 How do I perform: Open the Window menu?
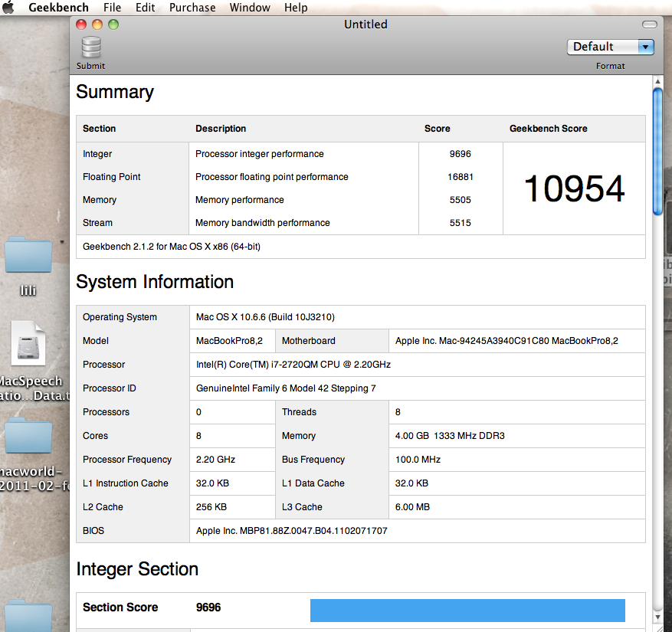(x=250, y=8)
